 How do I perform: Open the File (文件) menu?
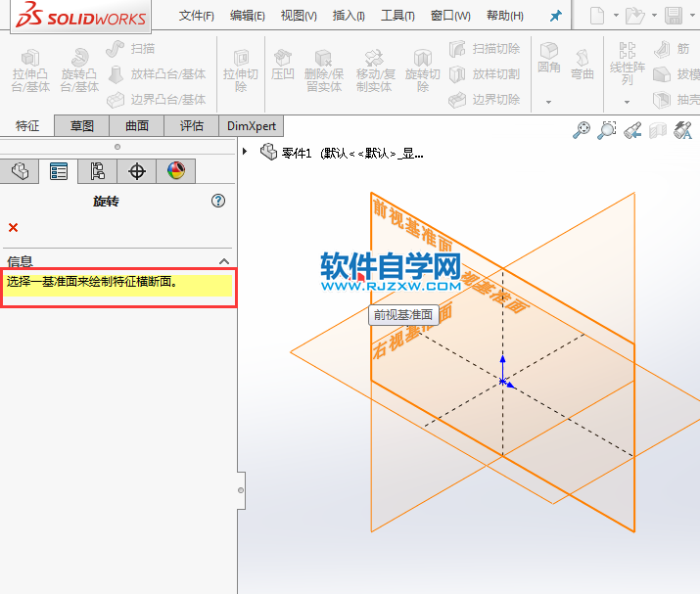pyautogui.click(x=196, y=16)
